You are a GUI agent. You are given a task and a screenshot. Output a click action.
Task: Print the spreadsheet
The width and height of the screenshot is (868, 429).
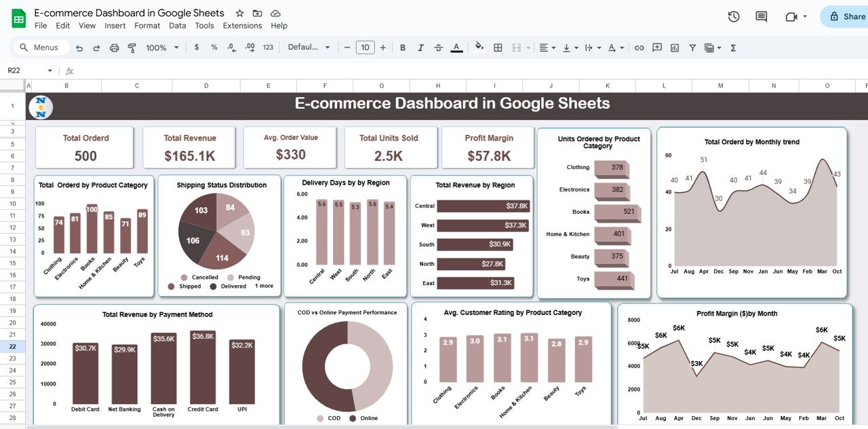[115, 48]
